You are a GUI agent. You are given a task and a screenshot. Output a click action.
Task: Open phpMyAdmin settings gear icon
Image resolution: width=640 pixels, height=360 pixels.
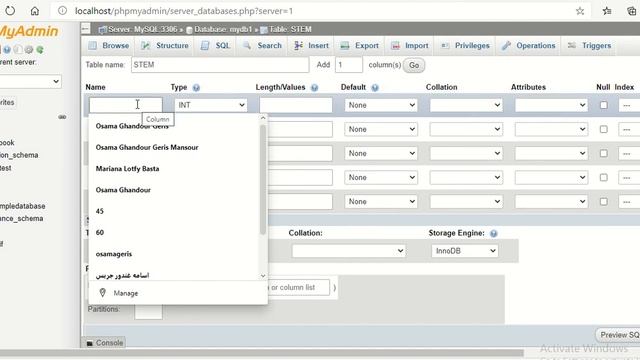click(x=29, y=50)
